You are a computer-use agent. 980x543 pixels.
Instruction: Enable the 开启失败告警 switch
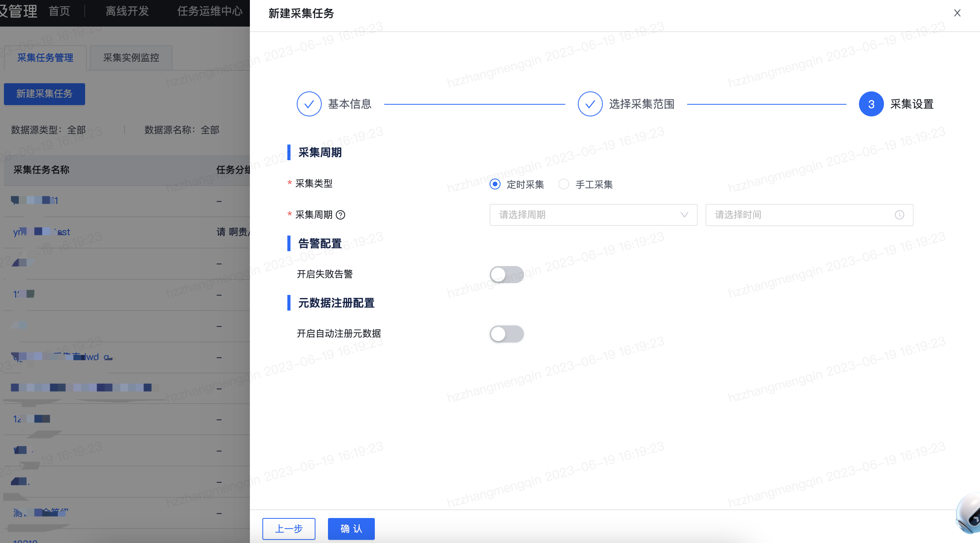(506, 275)
